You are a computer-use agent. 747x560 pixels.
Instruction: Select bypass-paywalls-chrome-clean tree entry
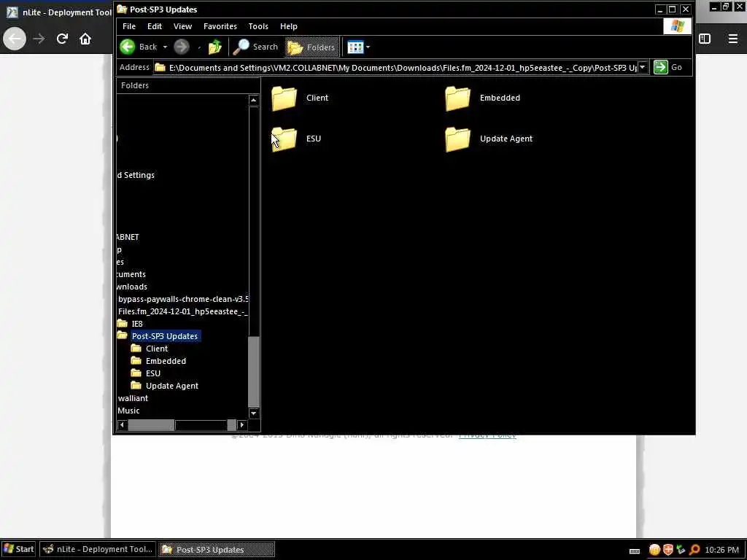[x=183, y=299]
